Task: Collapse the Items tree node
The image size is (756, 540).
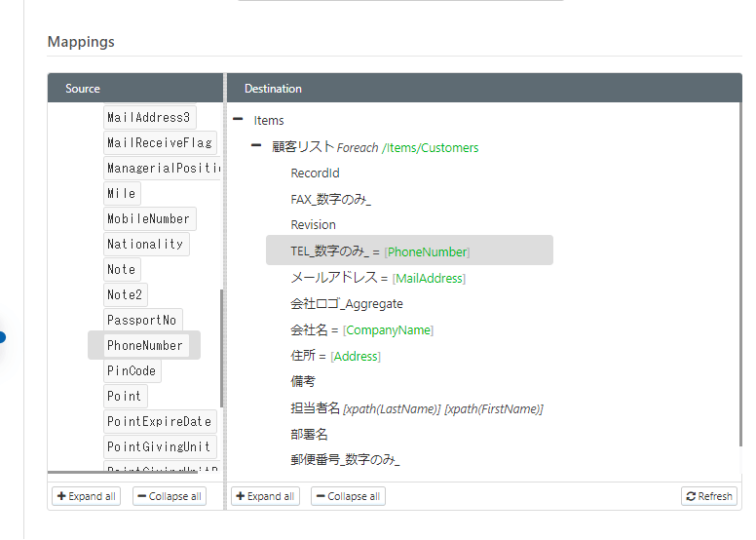Action: click(x=238, y=120)
